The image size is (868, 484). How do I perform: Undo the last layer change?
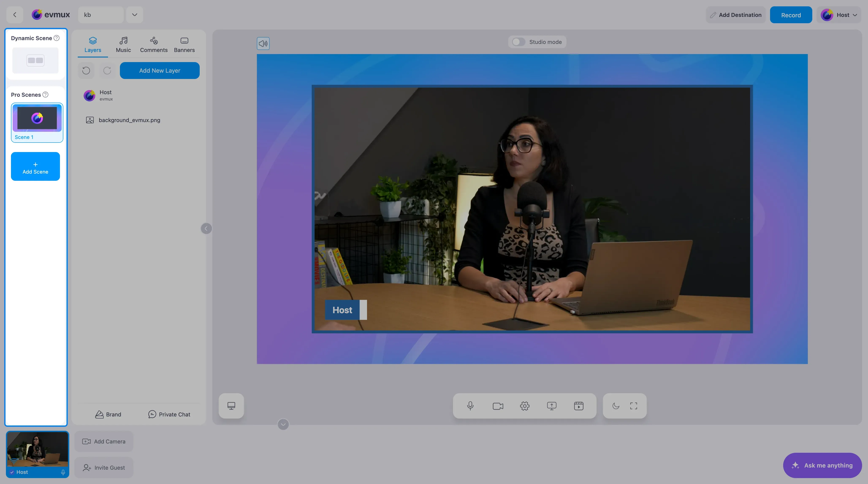coord(86,71)
